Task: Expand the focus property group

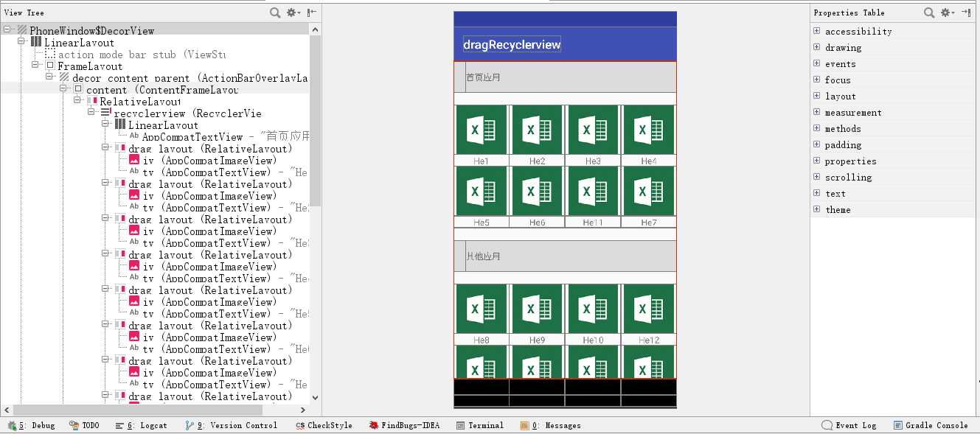Action: [x=816, y=80]
